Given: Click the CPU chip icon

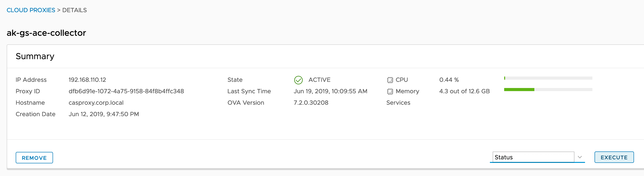Looking at the screenshot, I should click(390, 80).
